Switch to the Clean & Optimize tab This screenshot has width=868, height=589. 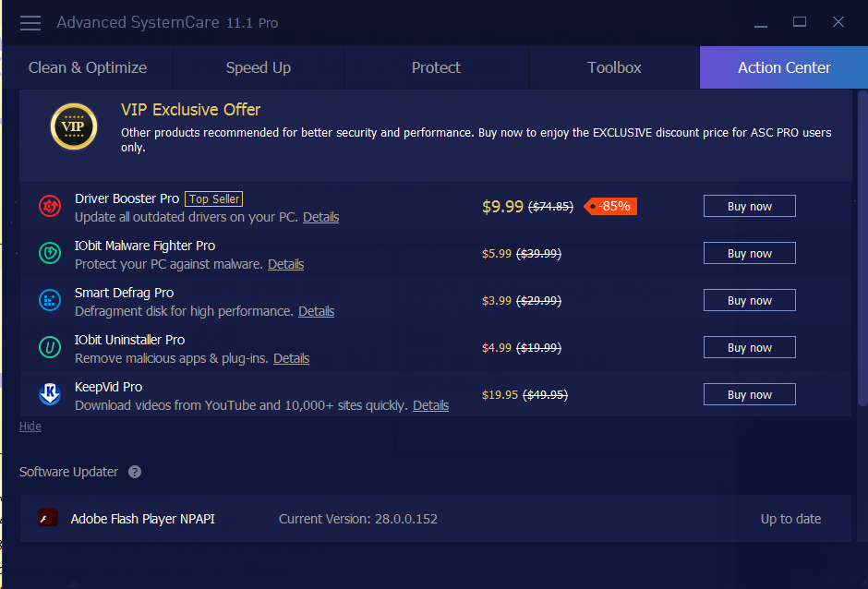[88, 67]
